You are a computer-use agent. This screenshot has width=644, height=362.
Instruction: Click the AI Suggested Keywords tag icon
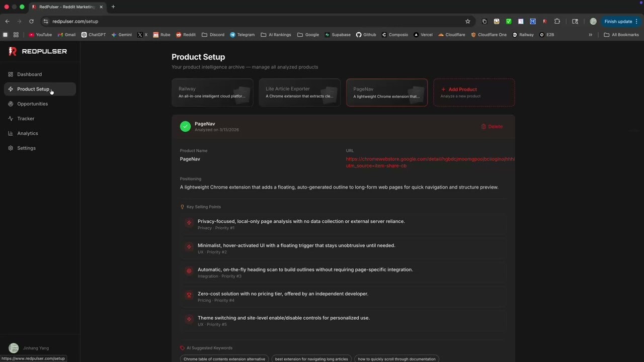[x=183, y=348]
